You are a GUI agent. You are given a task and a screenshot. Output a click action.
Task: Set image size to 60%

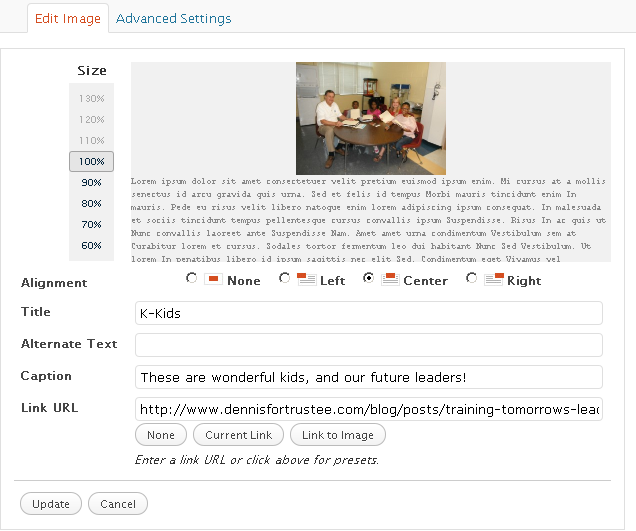92,246
